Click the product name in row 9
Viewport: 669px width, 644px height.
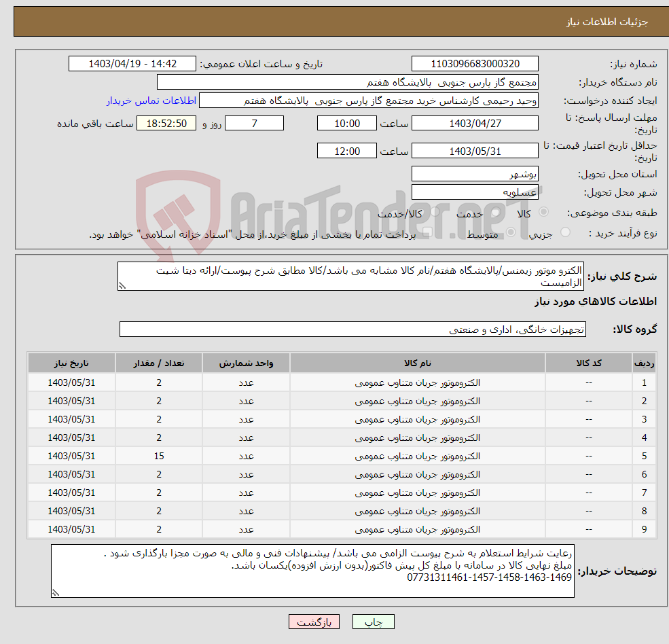point(418,530)
